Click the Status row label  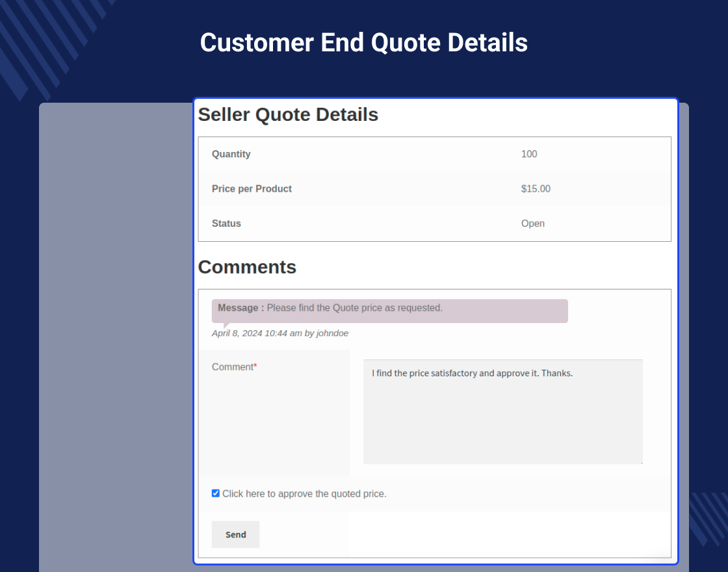pos(226,224)
